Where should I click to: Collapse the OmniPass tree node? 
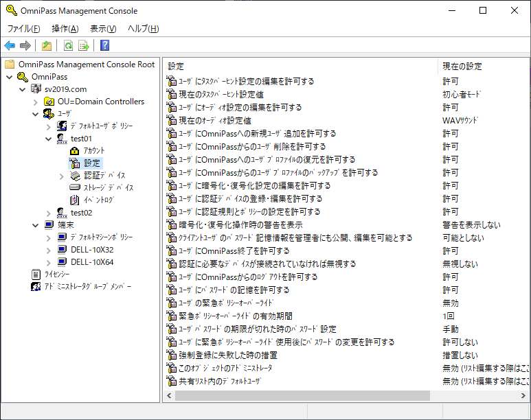(10, 77)
